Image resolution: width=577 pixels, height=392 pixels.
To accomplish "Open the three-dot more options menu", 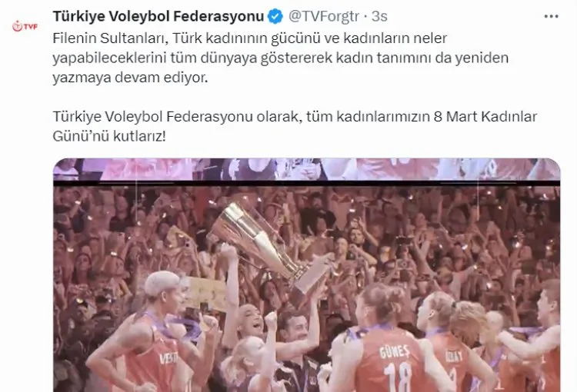I will pyautogui.click(x=552, y=17).
